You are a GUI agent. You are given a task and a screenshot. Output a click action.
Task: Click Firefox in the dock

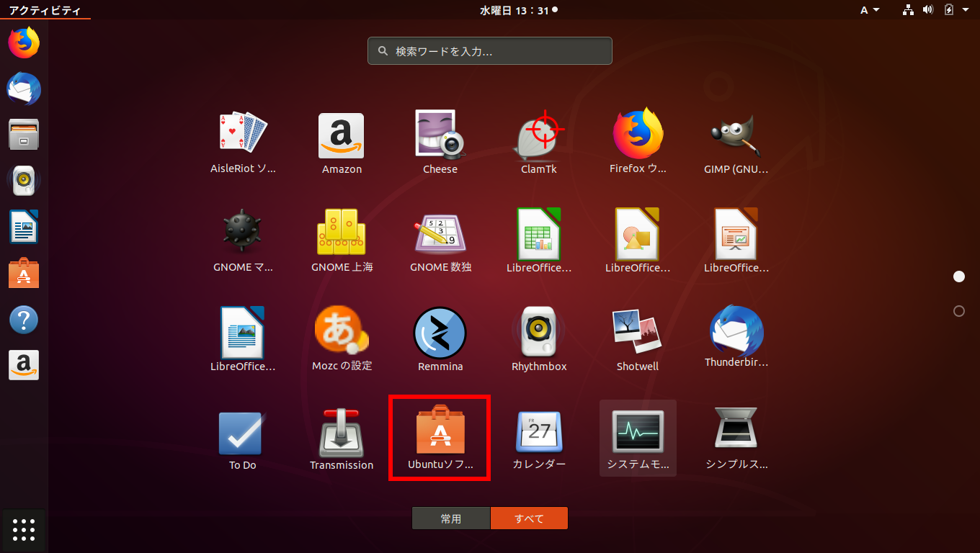(24, 43)
